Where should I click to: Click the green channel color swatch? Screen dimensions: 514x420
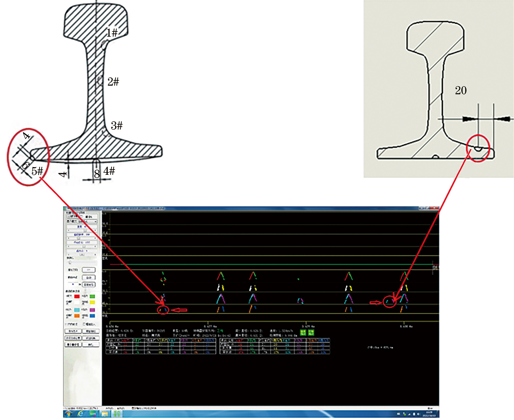[x=92, y=297]
